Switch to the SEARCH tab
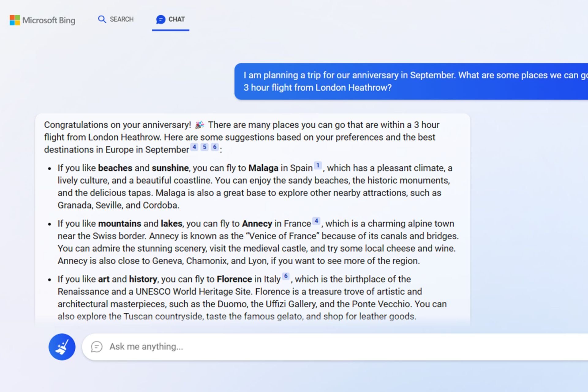Screen dimensions: 588x392 click(x=116, y=19)
